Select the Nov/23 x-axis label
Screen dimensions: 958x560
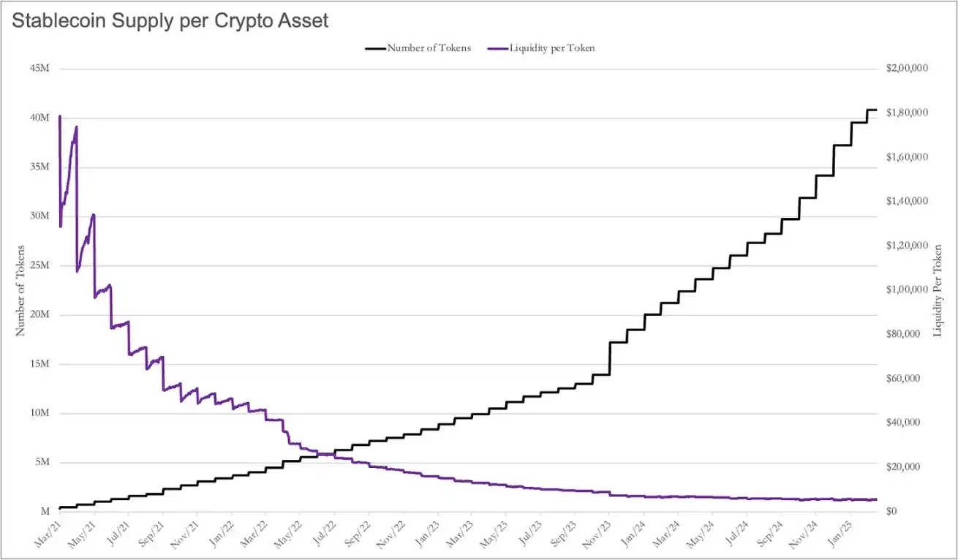[x=596, y=531]
